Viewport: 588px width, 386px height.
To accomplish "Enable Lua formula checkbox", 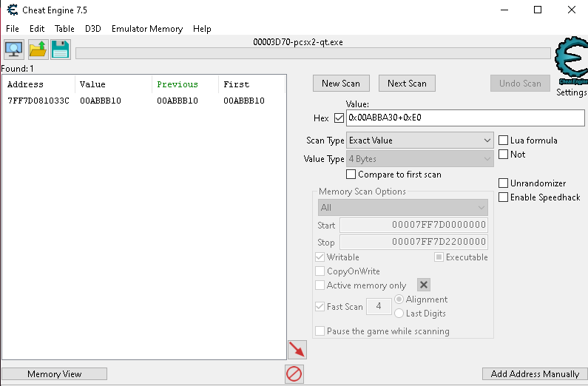I will click(503, 140).
